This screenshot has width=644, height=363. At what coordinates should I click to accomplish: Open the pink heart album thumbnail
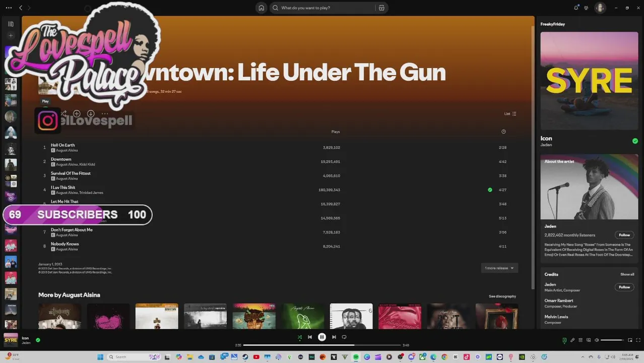tap(108, 316)
